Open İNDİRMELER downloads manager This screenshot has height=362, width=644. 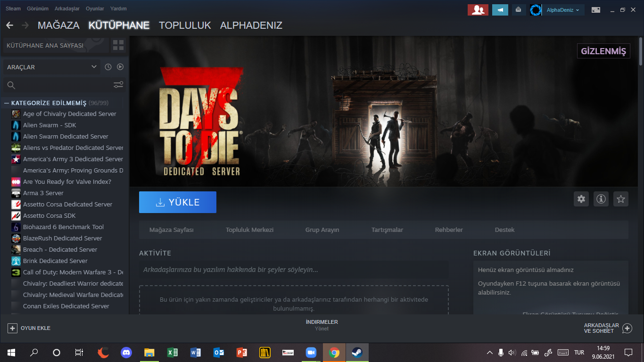(322, 325)
